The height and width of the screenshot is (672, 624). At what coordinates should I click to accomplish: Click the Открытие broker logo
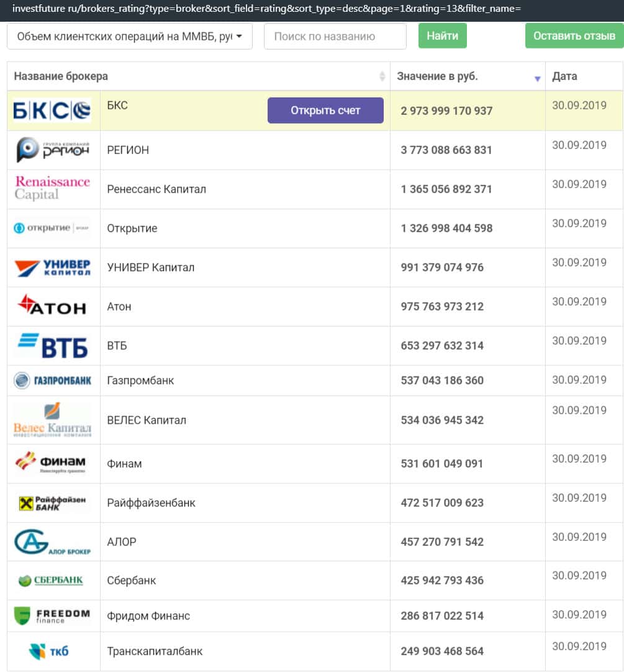pyautogui.click(x=52, y=228)
